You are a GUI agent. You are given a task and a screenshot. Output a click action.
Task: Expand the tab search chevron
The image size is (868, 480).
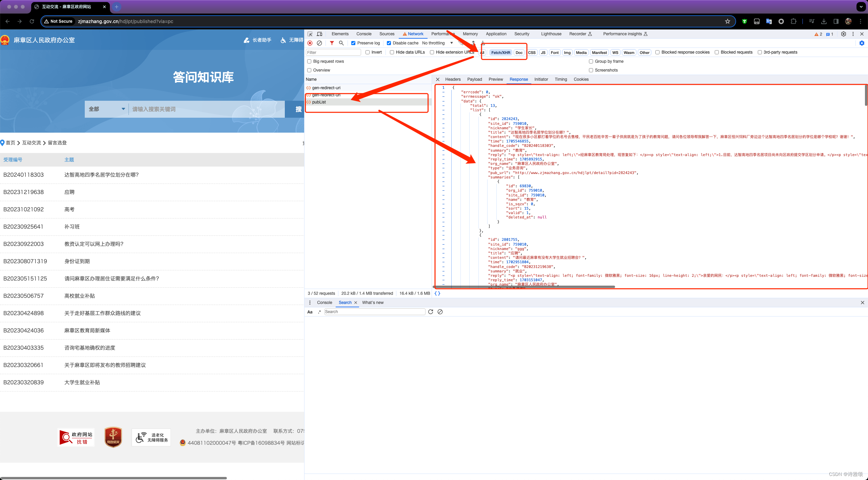point(861,7)
